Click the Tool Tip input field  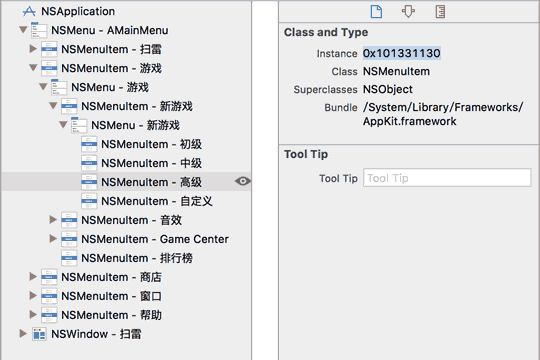click(x=447, y=178)
